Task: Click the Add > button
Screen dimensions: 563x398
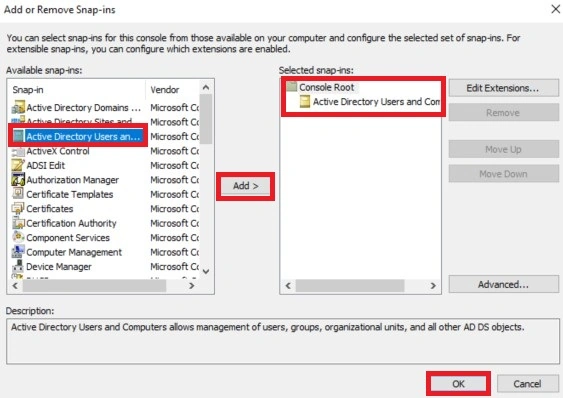Action: coord(246,186)
